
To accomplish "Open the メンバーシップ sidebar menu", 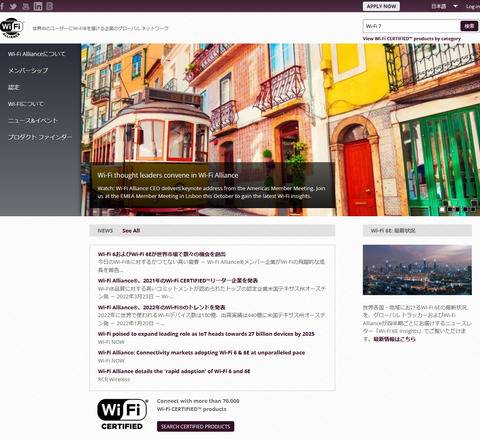I will (x=28, y=70).
